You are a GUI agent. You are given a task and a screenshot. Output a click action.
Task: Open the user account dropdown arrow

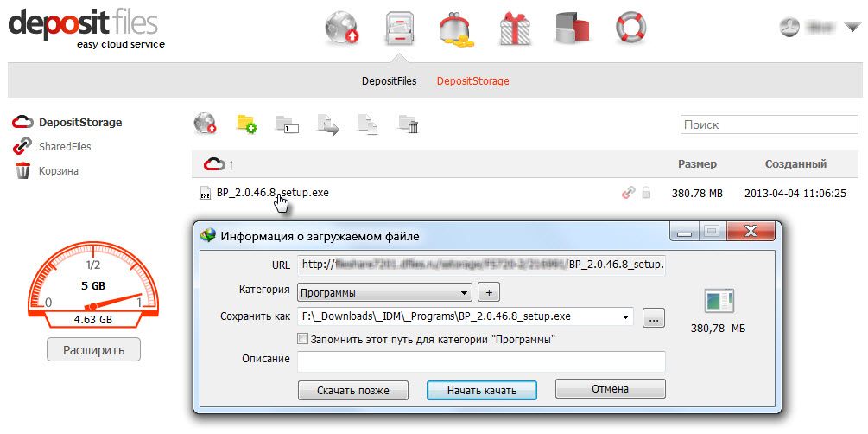852,28
